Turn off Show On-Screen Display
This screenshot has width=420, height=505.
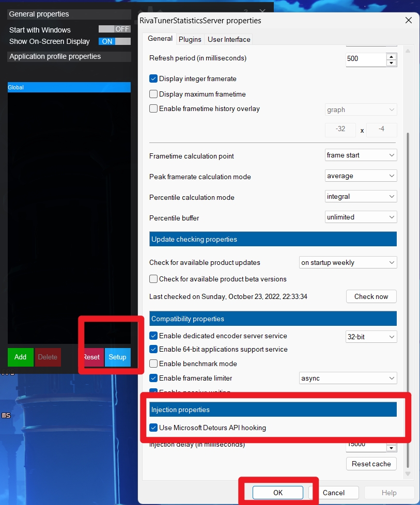(115, 41)
